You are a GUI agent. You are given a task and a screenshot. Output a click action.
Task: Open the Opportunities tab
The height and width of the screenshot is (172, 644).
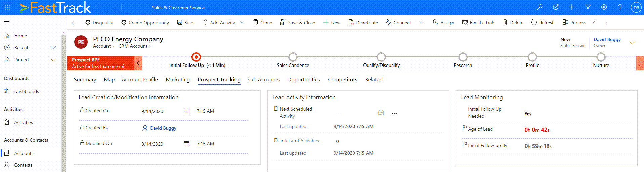coord(303,80)
